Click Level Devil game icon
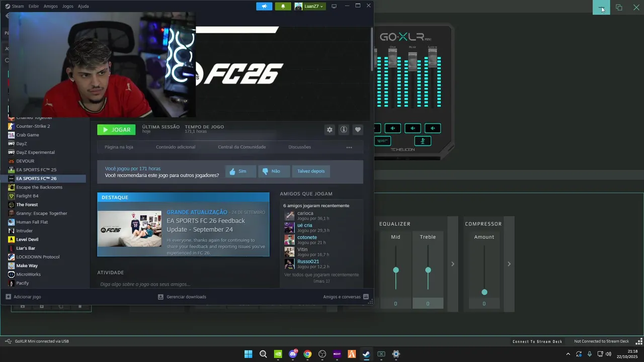Screen dimensions: 644x362 tap(11, 239)
